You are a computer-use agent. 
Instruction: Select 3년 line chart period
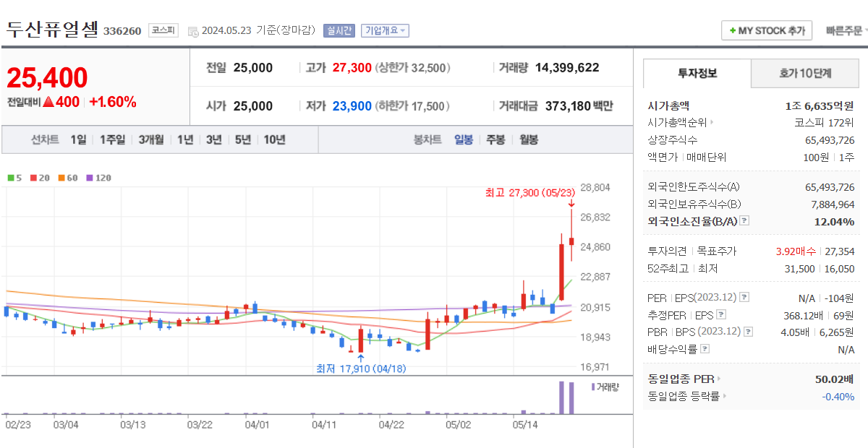tap(213, 139)
